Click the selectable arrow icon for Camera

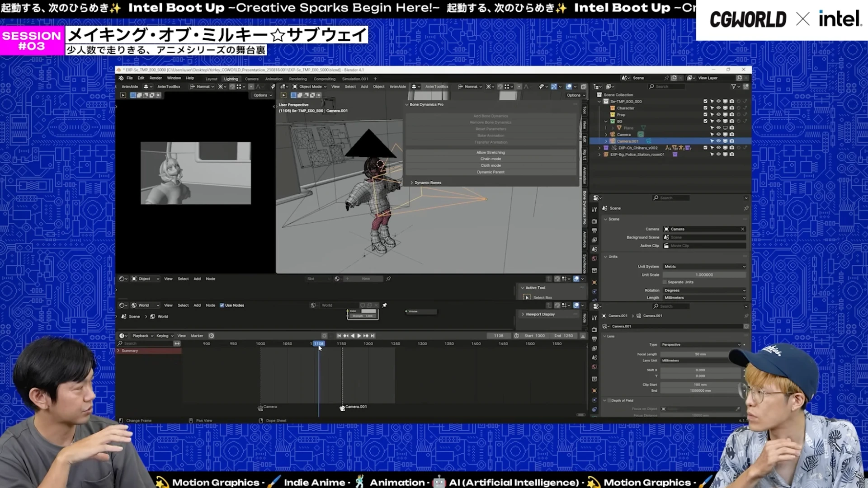(x=712, y=135)
